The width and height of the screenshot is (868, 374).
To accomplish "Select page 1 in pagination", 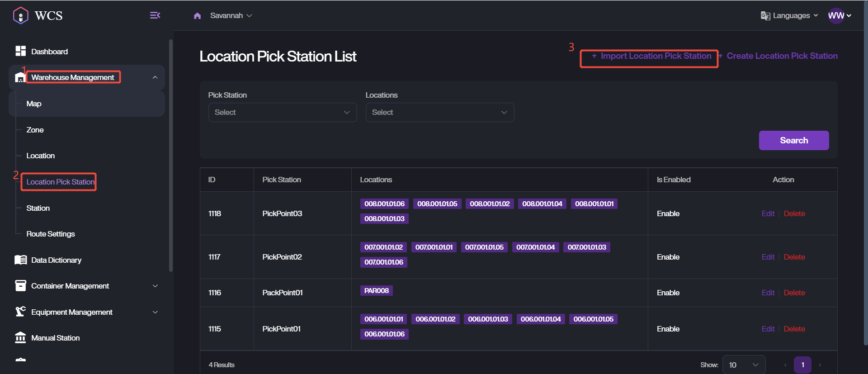I will 802,365.
